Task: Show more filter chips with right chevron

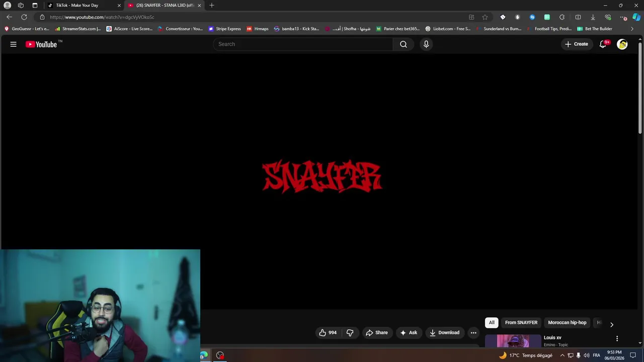Action: coord(612,324)
